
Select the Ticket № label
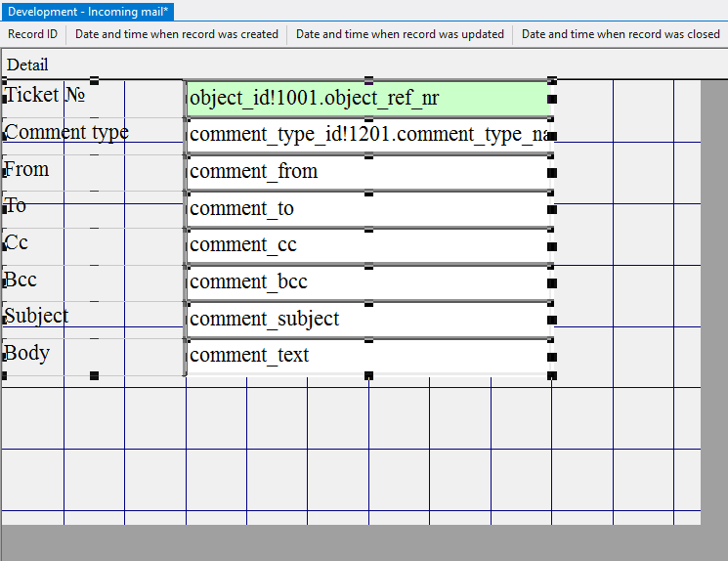[46, 95]
